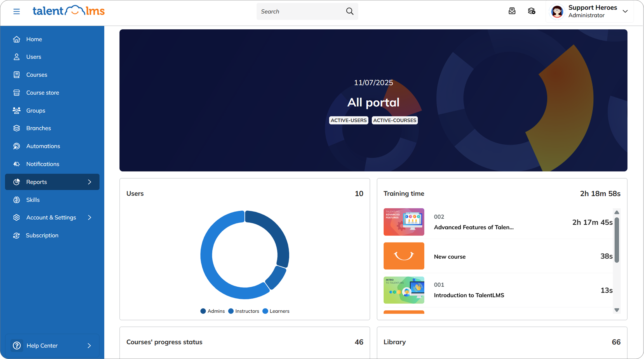This screenshot has height=359, width=644.
Task: Click the Automations icon
Action: (x=17, y=146)
